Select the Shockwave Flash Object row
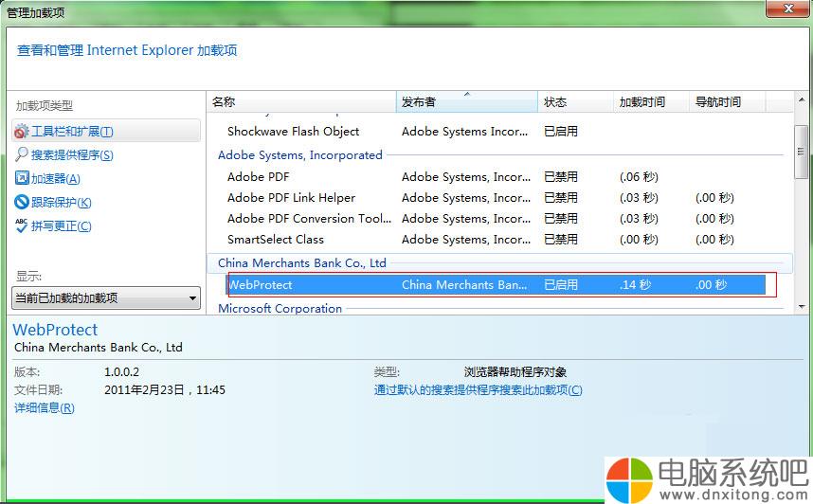The image size is (813, 504). [x=497, y=131]
